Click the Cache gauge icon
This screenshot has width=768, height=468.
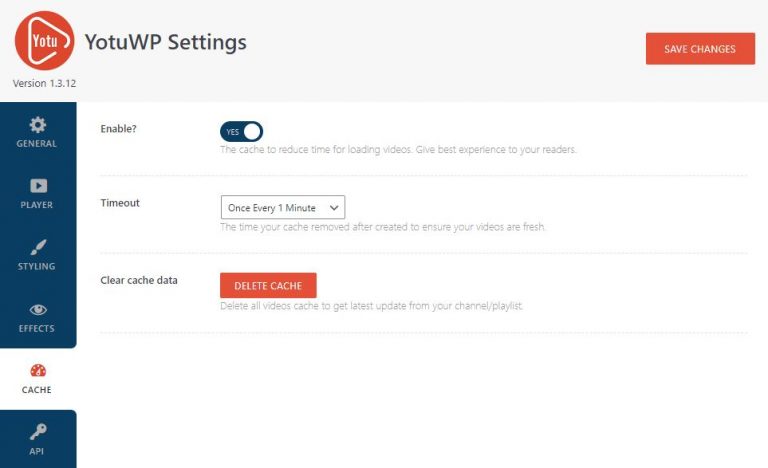tap(37, 371)
